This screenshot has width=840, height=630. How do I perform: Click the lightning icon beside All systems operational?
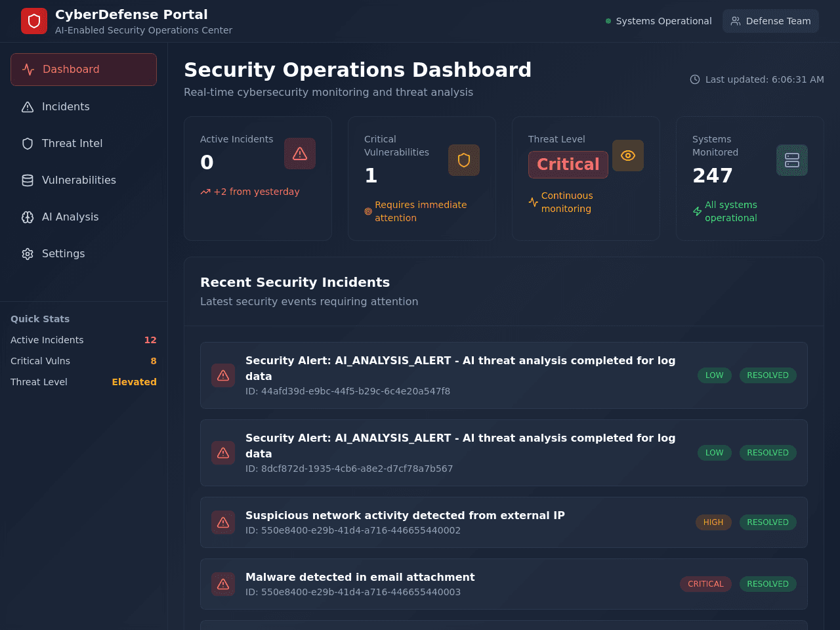tap(698, 211)
